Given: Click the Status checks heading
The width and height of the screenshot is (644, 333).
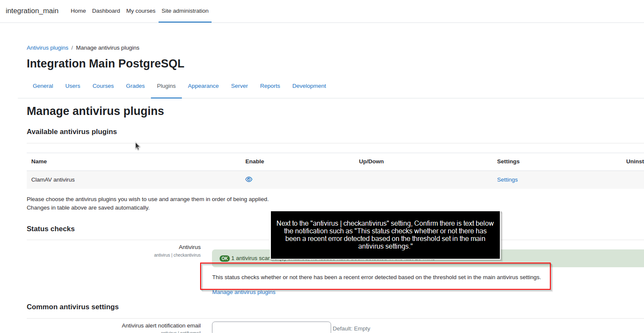Looking at the screenshot, I should click(x=50, y=229).
